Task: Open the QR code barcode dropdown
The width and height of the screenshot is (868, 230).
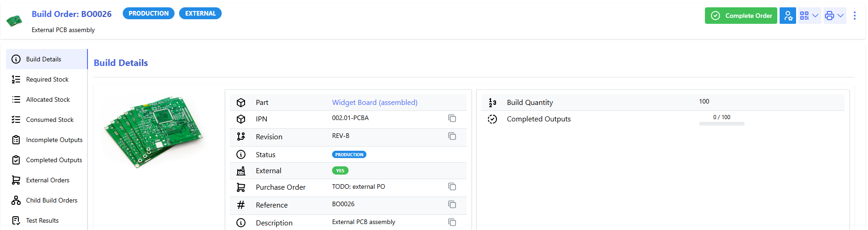Action: coord(809,16)
